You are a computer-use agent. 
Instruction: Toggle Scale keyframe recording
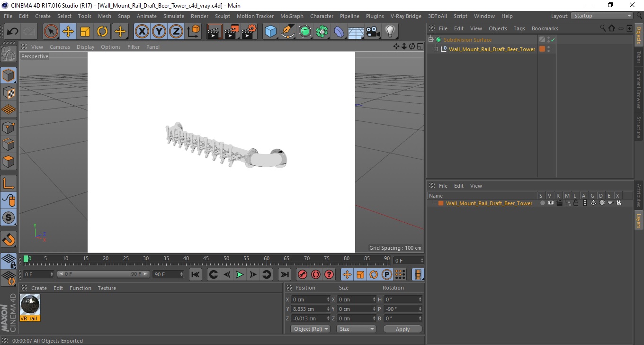[x=360, y=274]
